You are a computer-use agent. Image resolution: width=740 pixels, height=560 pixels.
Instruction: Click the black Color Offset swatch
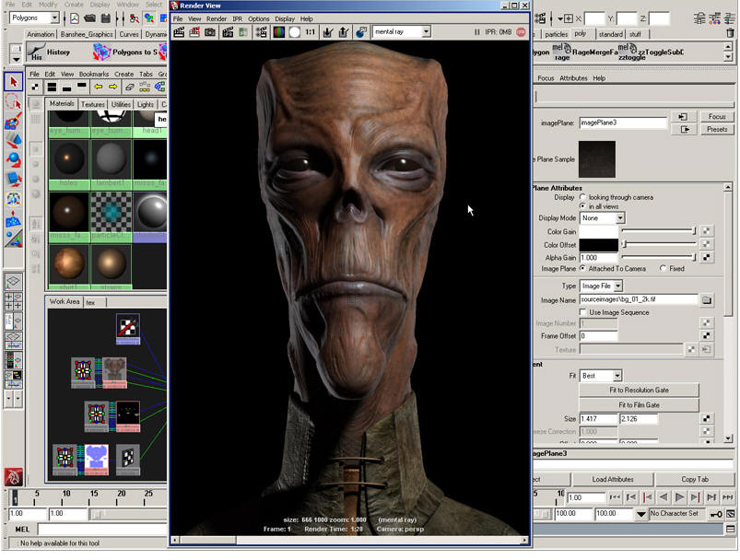pos(598,245)
